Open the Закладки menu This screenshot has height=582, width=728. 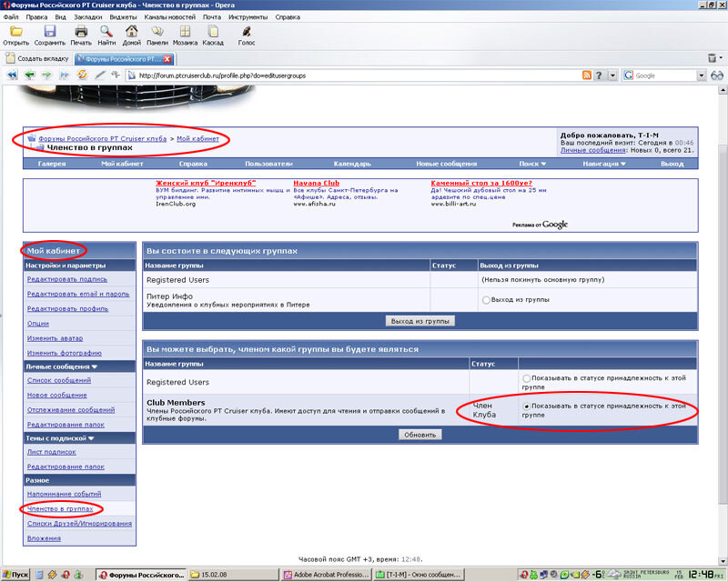(87, 17)
